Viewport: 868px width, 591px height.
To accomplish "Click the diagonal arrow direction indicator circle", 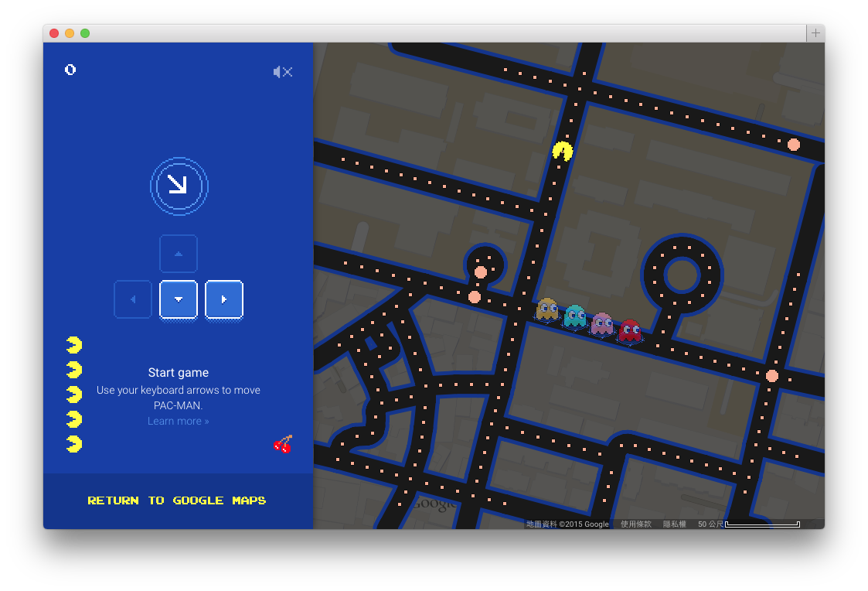I will click(x=179, y=186).
